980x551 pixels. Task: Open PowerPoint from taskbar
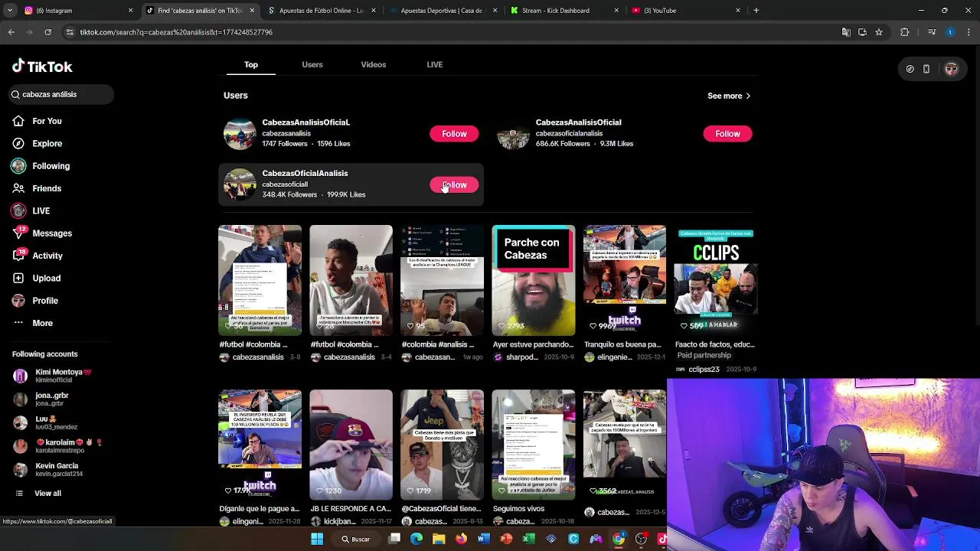coord(506,540)
